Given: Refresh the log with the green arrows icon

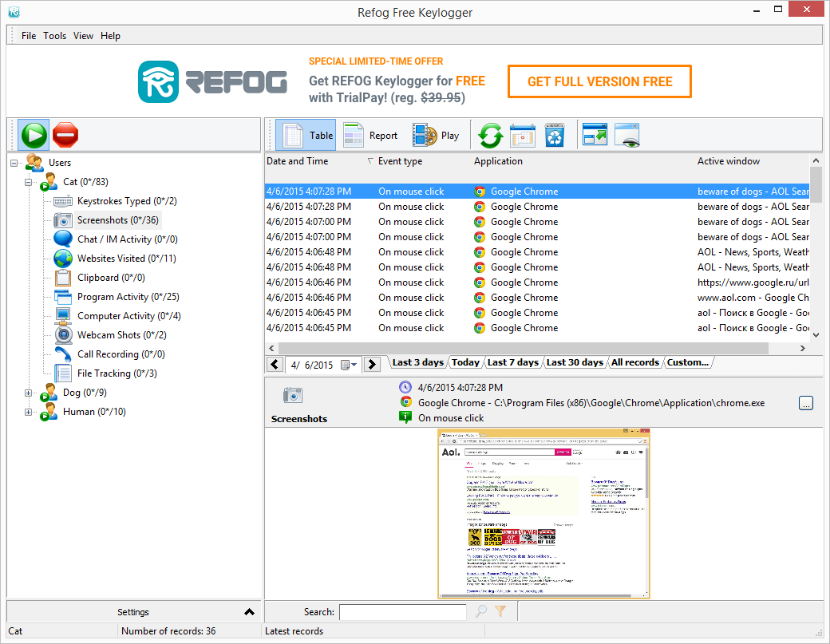Looking at the screenshot, I should coord(491,136).
